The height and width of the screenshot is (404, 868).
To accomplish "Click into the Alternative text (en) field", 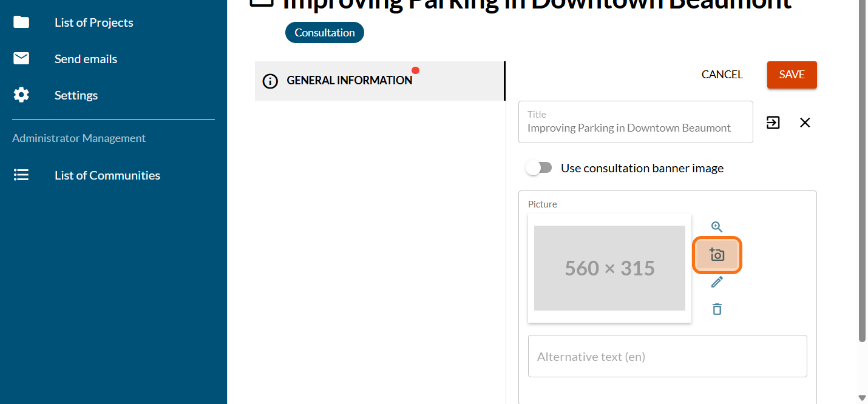I will [667, 357].
